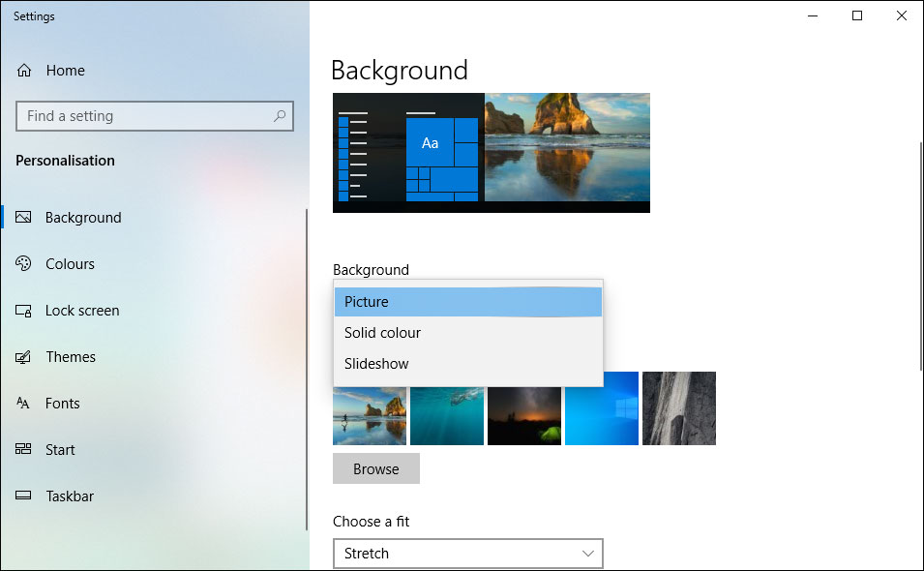This screenshot has height=571, width=924.
Task: Click the search magnifier in Find a setting
Action: click(x=280, y=116)
